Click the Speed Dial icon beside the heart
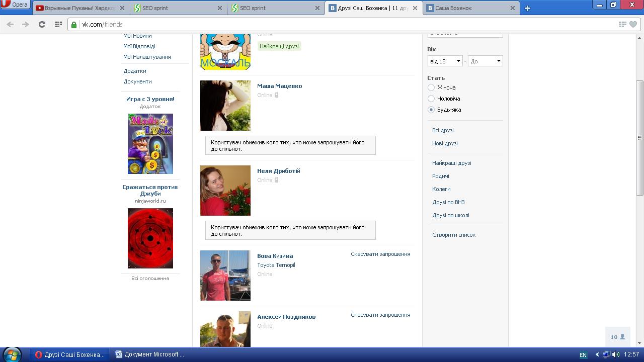Viewport: 644px width, 362px height. 623,24
